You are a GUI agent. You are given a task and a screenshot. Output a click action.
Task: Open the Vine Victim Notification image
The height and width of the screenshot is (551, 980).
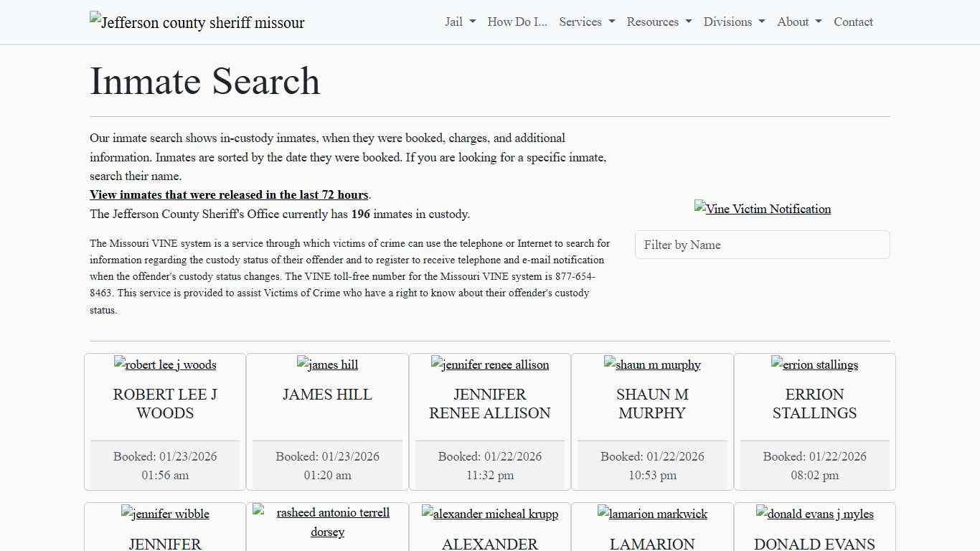point(763,209)
